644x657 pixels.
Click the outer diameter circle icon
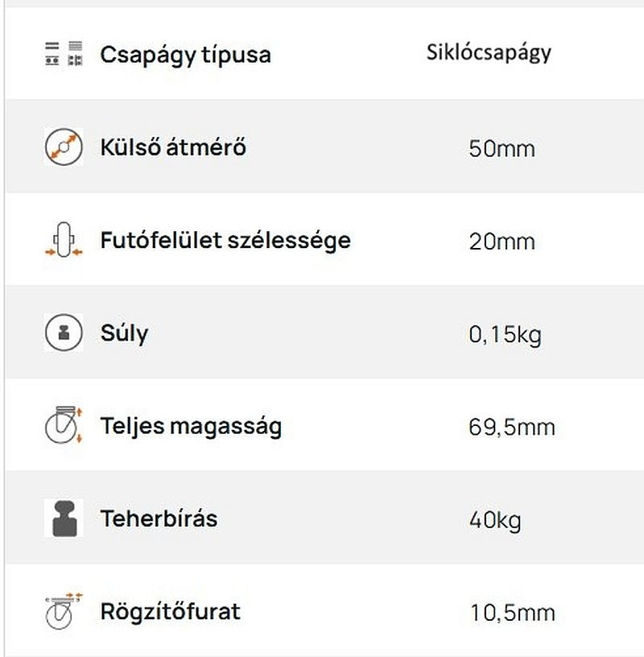tap(64, 147)
